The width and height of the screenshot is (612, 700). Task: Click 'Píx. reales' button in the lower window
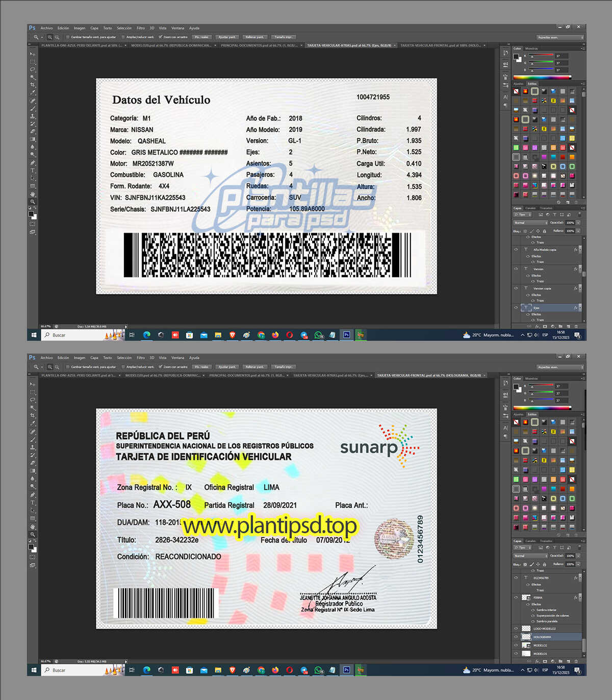coord(201,367)
